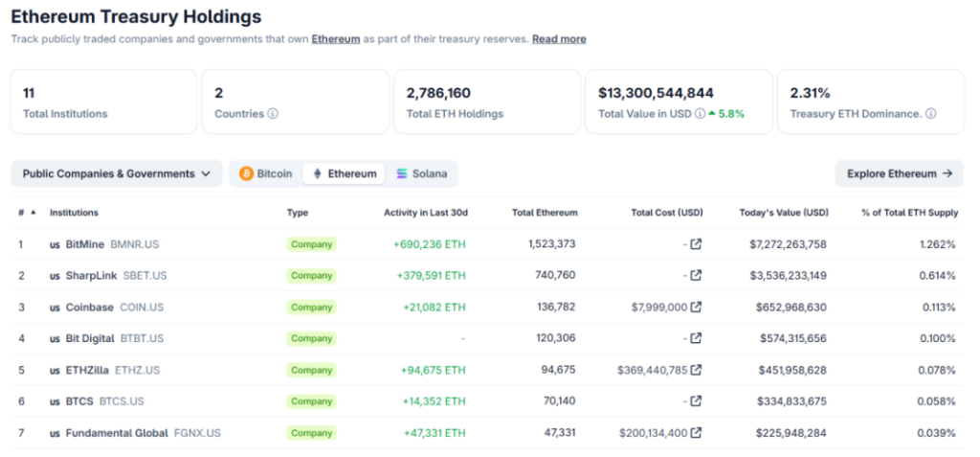Sort by % of Total ETH Supply header
The width and height of the screenshot is (980, 457).
(x=909, y=213)
